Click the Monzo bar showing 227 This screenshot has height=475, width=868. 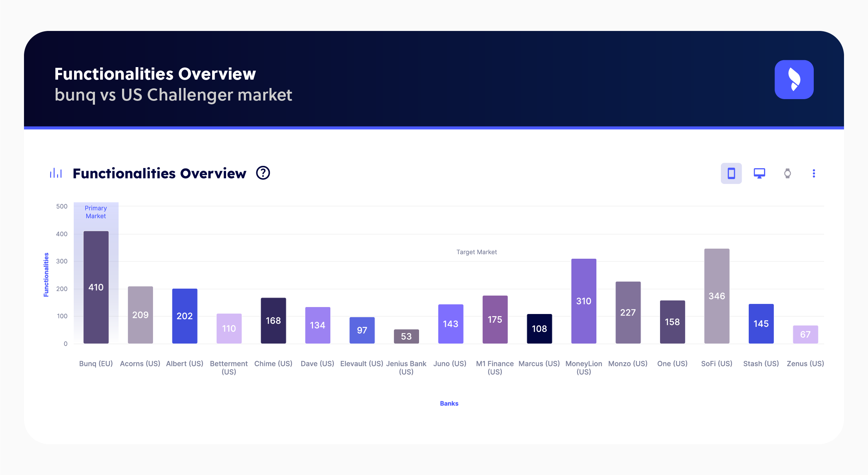pyautogui.click(x=628, y=313)
